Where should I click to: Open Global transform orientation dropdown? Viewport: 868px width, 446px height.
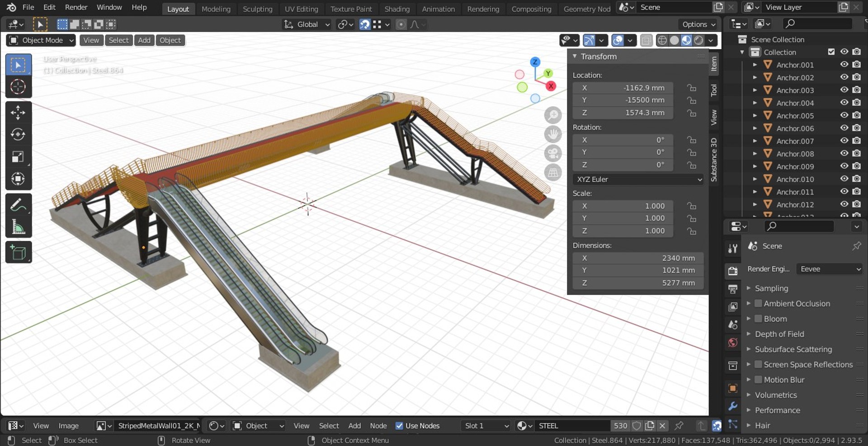tap(307, 24)
